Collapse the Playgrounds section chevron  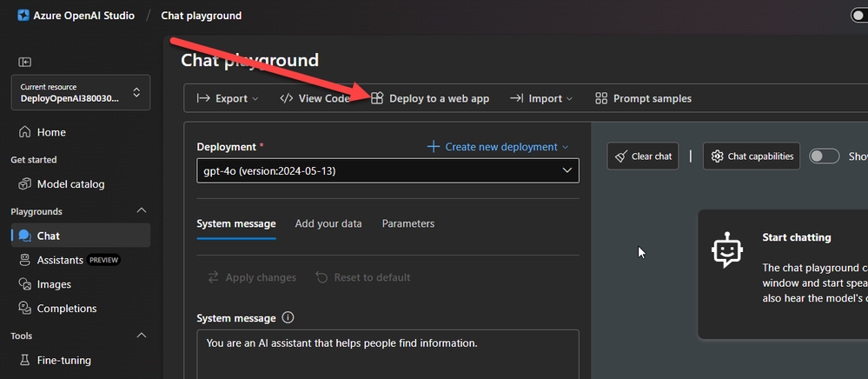click(x=142, y=210)
